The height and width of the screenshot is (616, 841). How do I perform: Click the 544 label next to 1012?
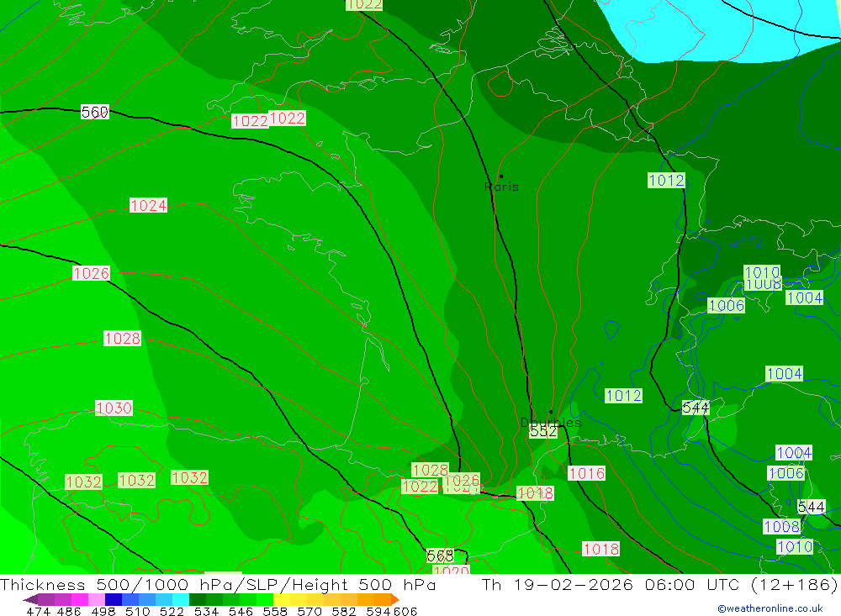click(696, 408)
